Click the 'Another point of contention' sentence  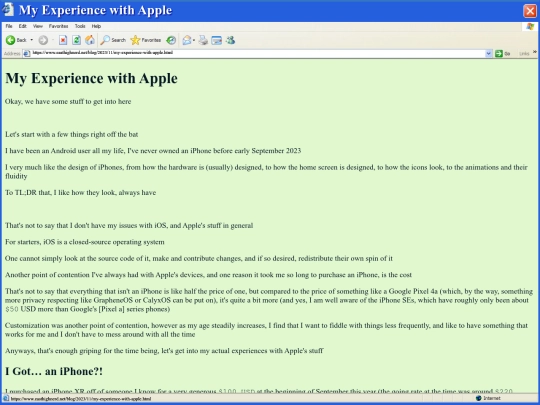[208, 275]
